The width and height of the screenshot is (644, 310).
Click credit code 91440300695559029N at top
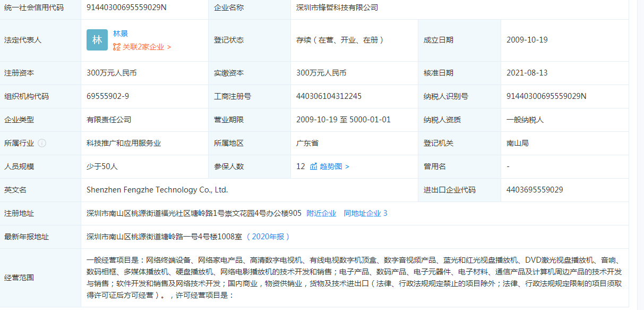(x=126, y=8)
